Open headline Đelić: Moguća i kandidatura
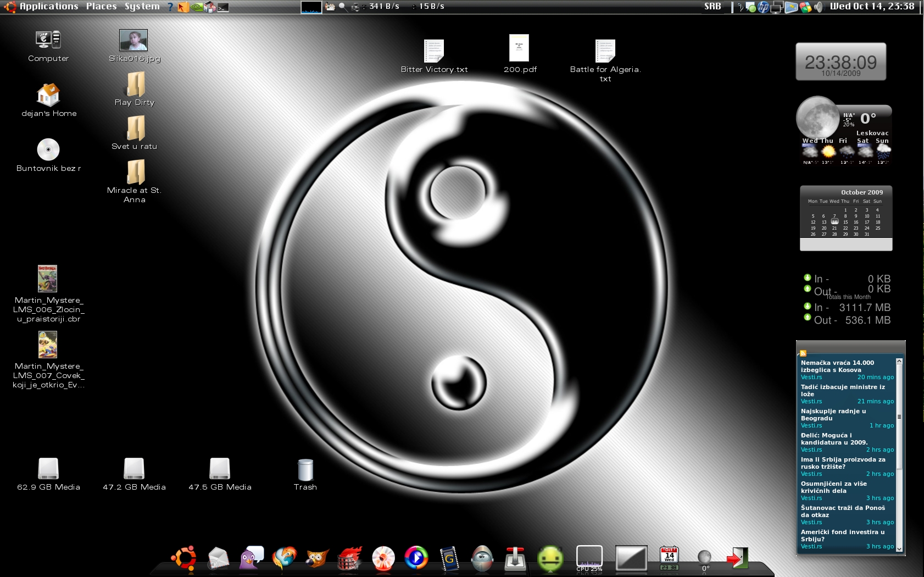This screenshot has height=577, width=924. point(834,439)
